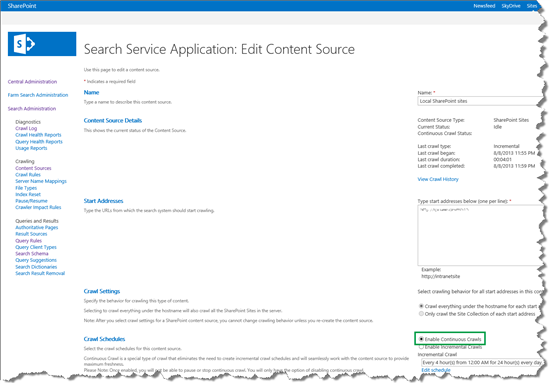Viewport: 550px width, 384px height.
Task: Select Enable Continuous Crawls
Action: [x=421, y=339]
